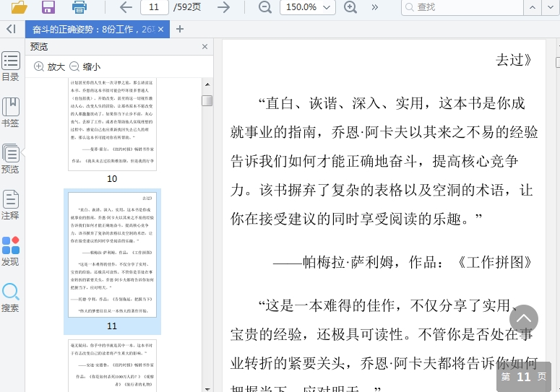The image size is (560, 392).
Task: Click the zoom in magnifier icon
Action: click(x=350, y=7)
